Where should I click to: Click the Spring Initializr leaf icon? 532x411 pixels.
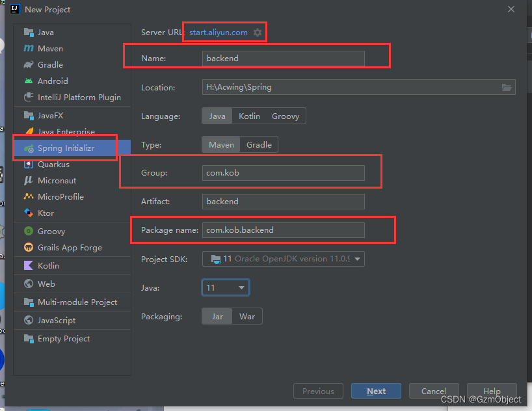(x=29, y=148)
